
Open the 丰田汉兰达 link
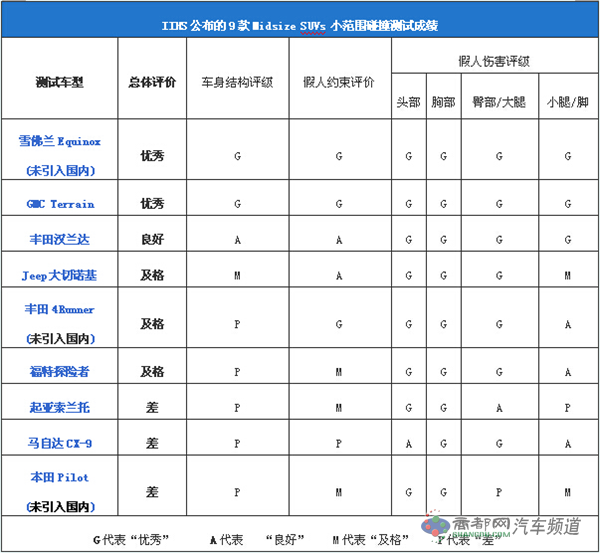click(x=60, y=240)
